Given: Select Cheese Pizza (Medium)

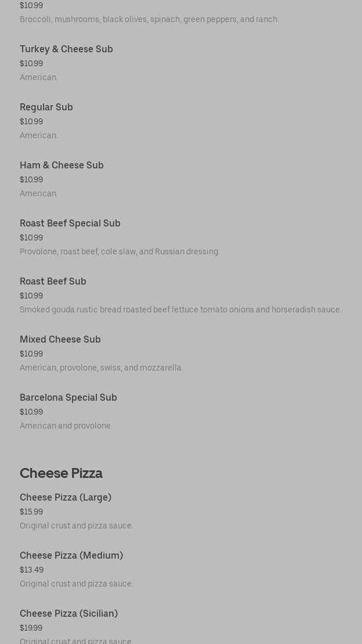Looking at the screenshot, I should 71,556.
